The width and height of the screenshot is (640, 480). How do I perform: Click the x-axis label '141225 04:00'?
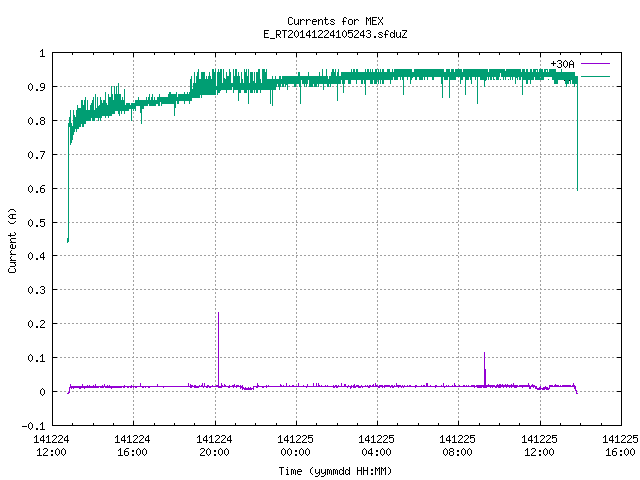(376, 445)
